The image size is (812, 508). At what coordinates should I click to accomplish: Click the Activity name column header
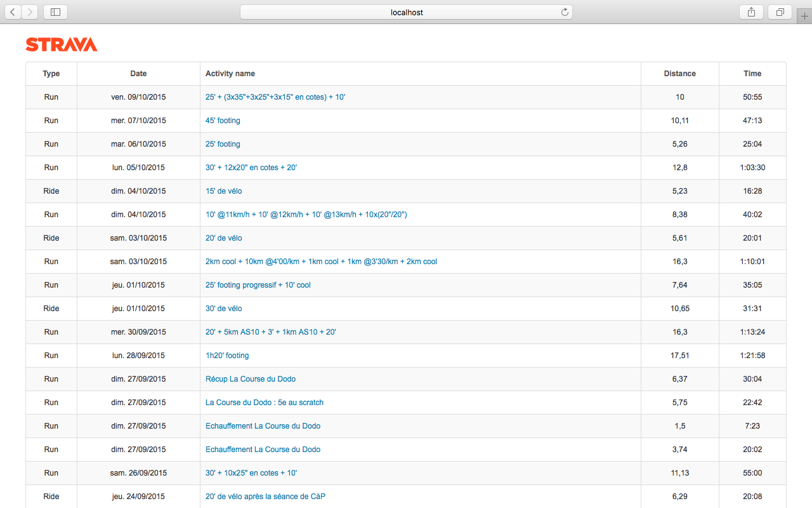click(x=230, y=74)
